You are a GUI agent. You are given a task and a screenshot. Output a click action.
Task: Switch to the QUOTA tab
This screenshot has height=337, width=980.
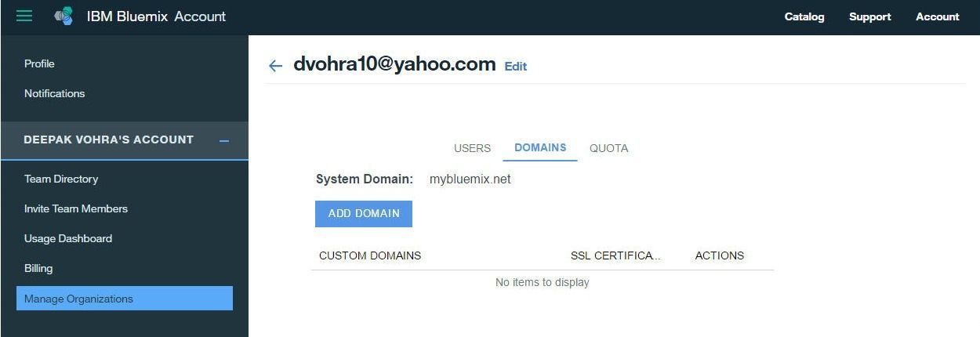coord(609,148)
